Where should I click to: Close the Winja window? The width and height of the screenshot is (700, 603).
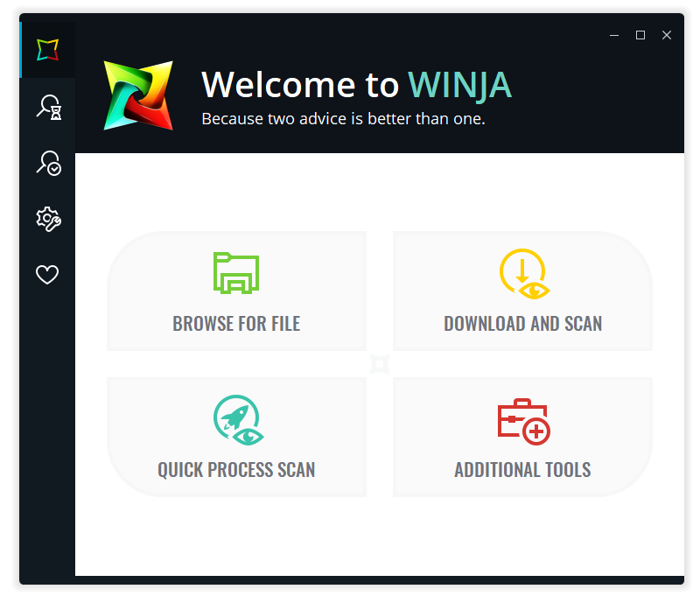(x=667, y=35)
